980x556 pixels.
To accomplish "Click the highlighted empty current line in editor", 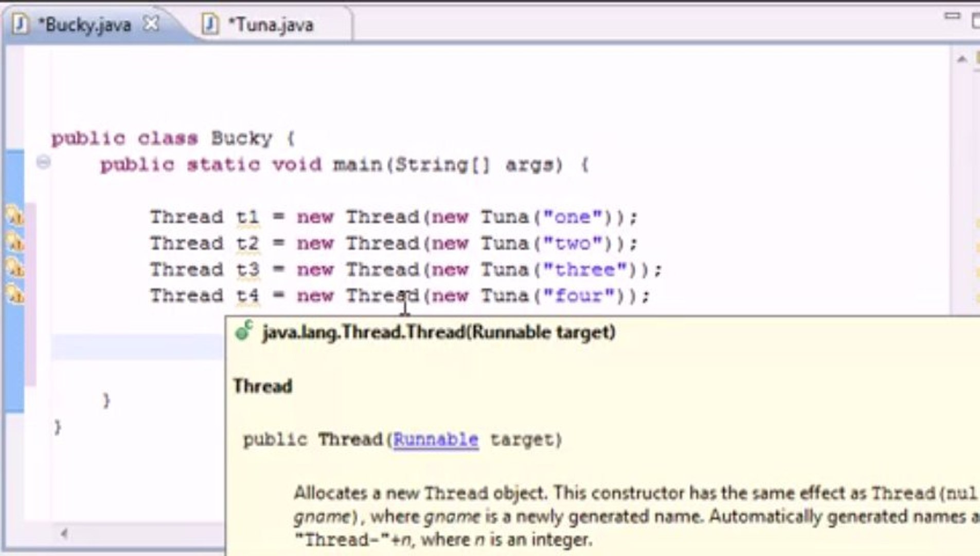I will (x=138, y=346).
